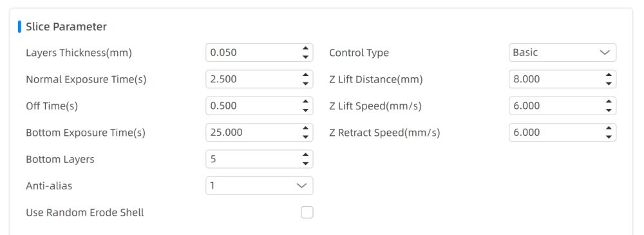The image size is (644, 235).
Task: Open the Anti-alias dropdown
Action: [259, 185]
